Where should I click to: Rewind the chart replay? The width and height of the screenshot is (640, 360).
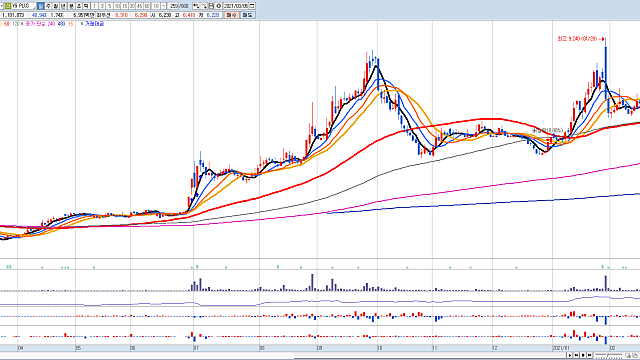click(576, 356)
